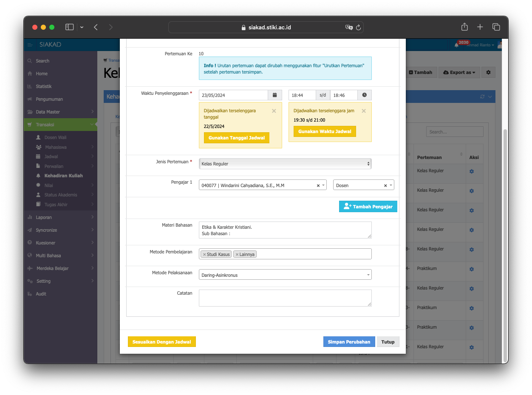Toggle the Safari sidebar icon
Image resolution: width=532 pixels, height=395 pixels.
point(69,27)
